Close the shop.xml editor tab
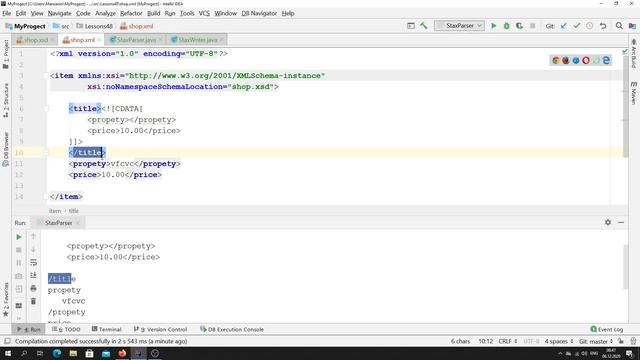Screen dimensions: 640x360 99,40
